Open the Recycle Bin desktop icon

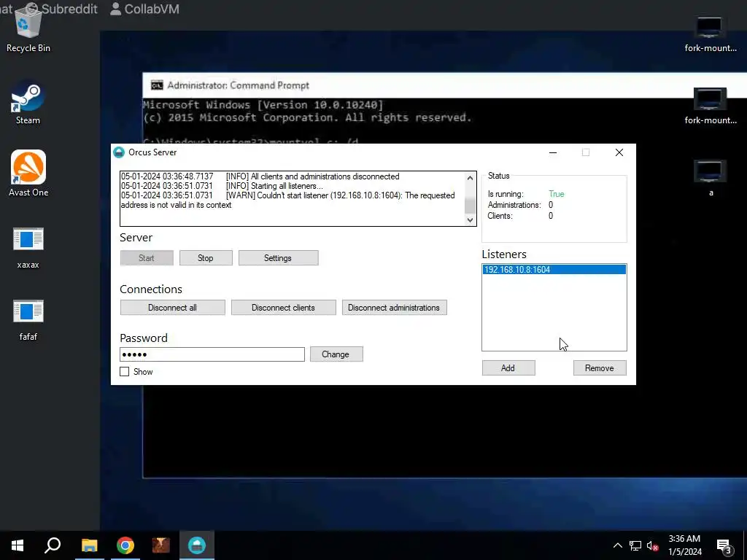point(28,29)
